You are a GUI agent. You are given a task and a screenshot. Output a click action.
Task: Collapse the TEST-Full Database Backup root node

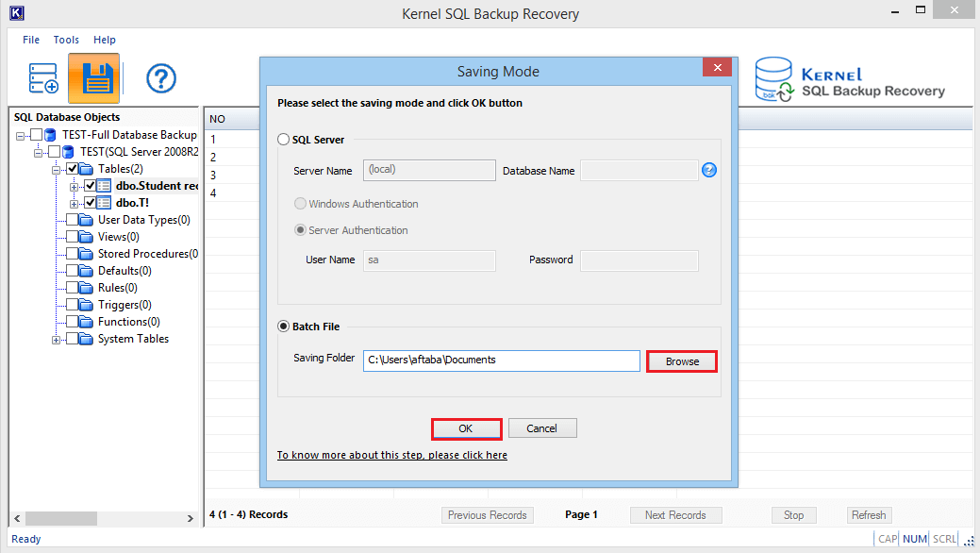(x=21, y=135)
